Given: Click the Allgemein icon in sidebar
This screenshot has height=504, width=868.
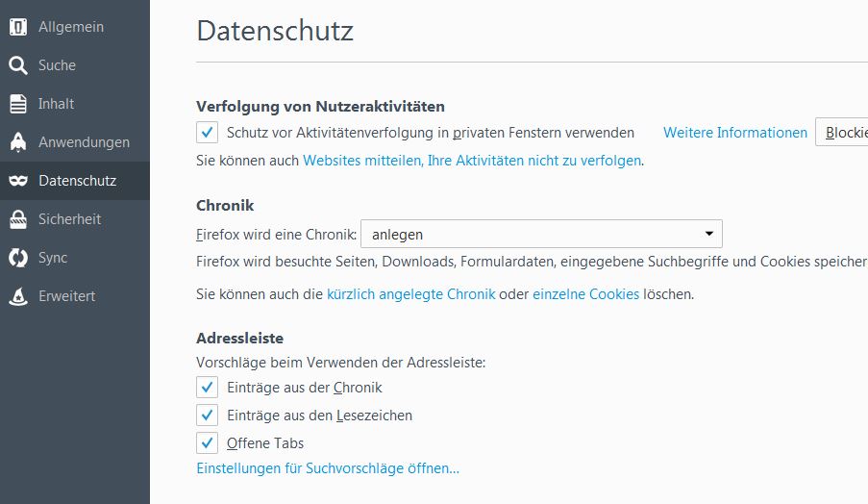Looking at the screenshot, I should [18, 27].
